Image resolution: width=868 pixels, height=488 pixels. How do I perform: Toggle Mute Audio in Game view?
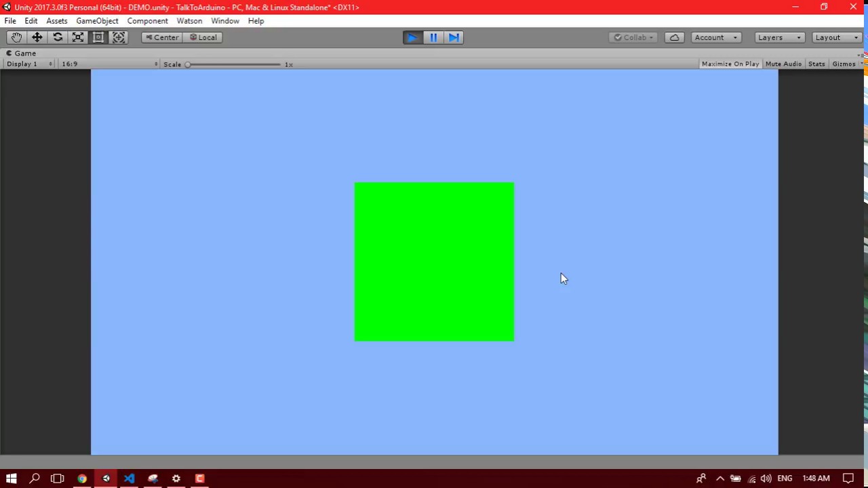783,64
